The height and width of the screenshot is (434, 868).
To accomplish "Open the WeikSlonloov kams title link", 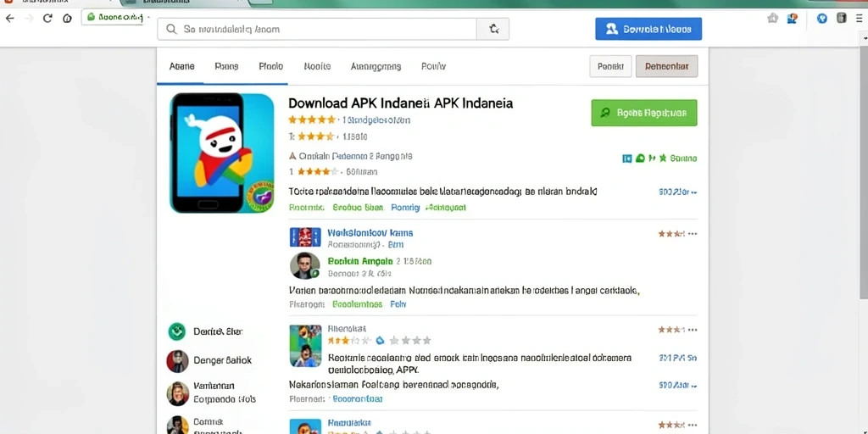I will (x=370, y=232).
